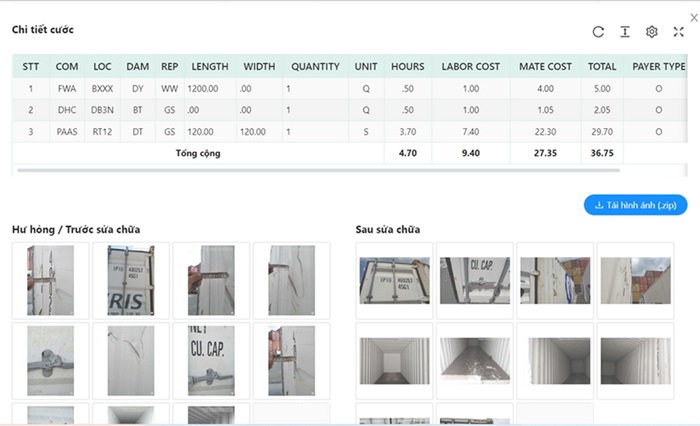Click the refresh icon in table toolbar
The width and height of the screenshot is (700, 426).
click(598, 32)
